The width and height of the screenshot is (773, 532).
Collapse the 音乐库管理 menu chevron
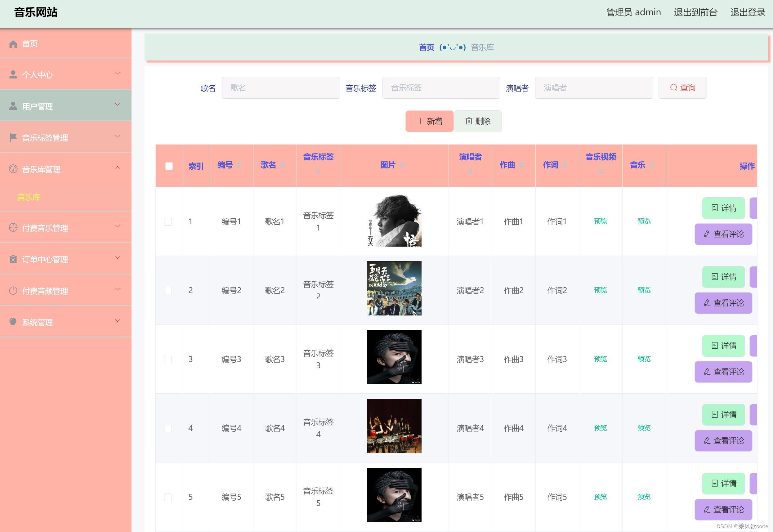(x=117, y=168)
